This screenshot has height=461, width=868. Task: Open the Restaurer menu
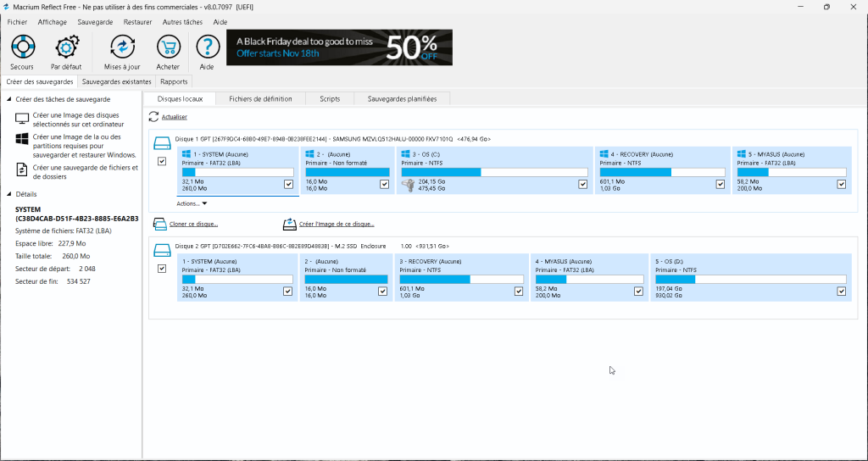click(137, 22)
